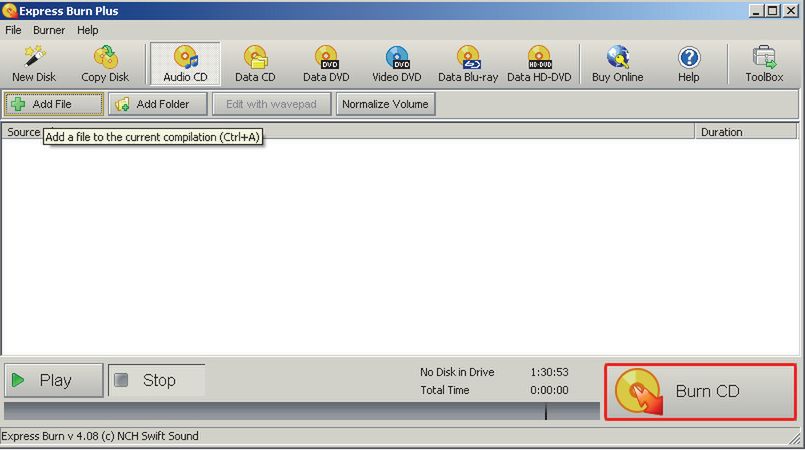Click the 1:30:53 capacity value
This screenshot has width=805, height=450.
point(549,372)
